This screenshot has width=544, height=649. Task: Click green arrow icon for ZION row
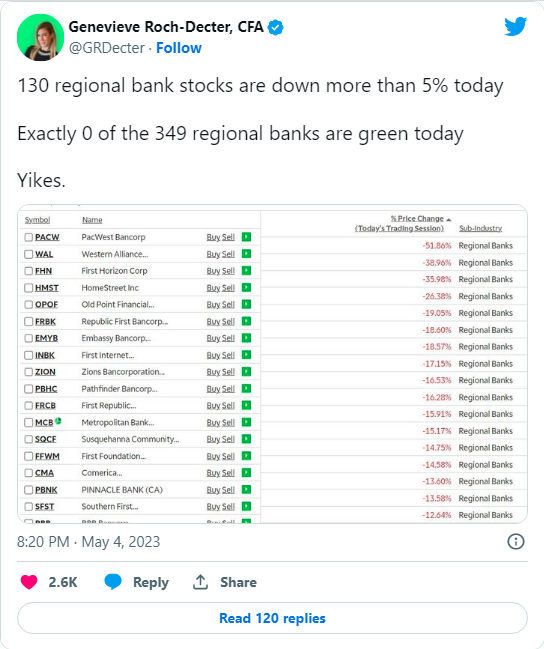(x=246, y=371)
